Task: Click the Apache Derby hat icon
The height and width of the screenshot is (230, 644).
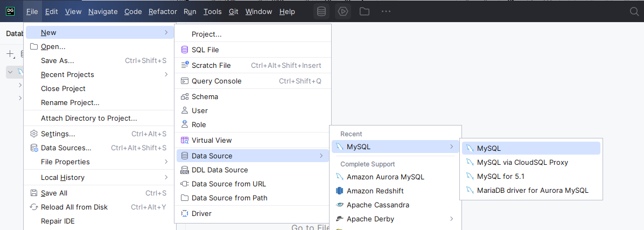Action: pos(339,219)
